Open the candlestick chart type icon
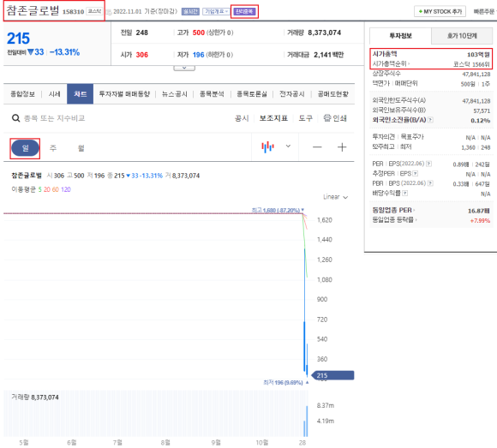 [267, 146]
